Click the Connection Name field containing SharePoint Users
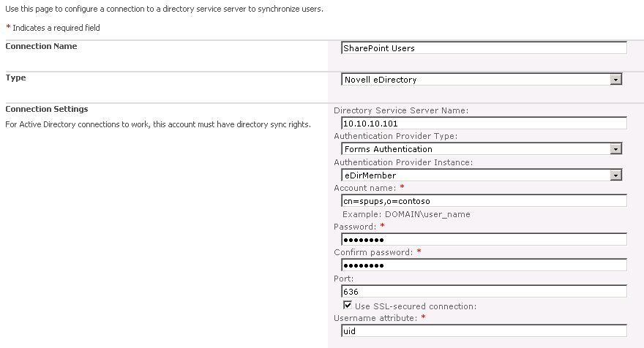644x348 pixels. (x=484, y=48)
